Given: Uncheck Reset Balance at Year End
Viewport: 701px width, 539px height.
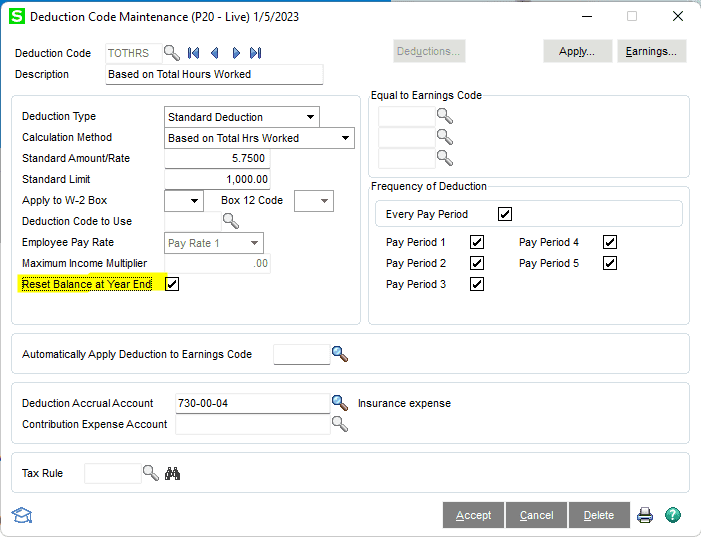Looking at the screenshot, I should coord(172,285).
